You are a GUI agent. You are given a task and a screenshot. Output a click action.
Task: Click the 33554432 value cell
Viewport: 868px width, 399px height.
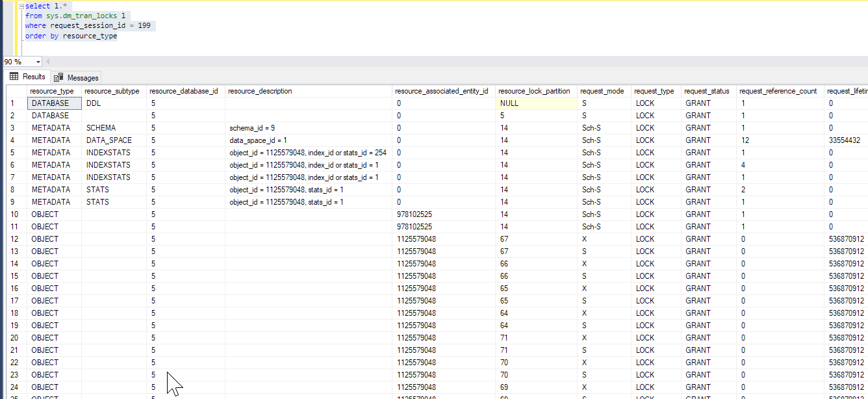[x=846, y=140]
